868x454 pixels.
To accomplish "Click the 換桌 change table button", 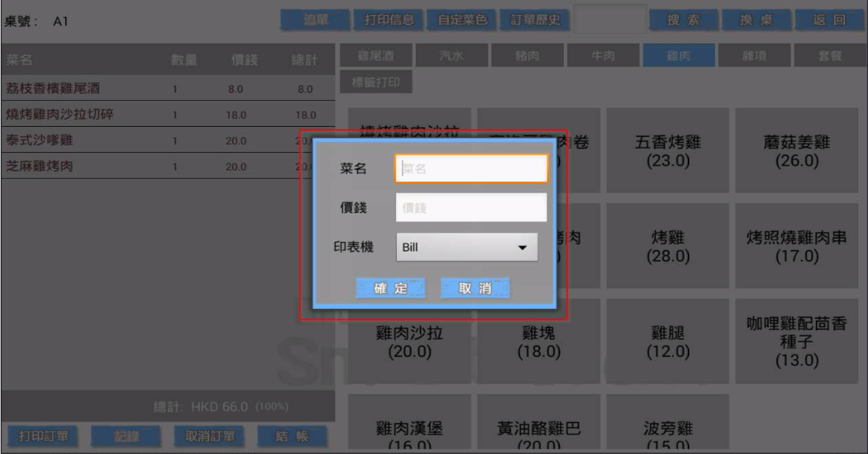I will coord(757,20).
